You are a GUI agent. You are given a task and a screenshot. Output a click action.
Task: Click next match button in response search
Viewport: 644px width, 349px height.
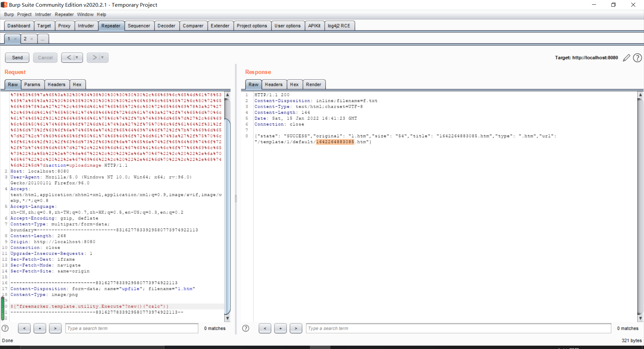coord(296,328)
